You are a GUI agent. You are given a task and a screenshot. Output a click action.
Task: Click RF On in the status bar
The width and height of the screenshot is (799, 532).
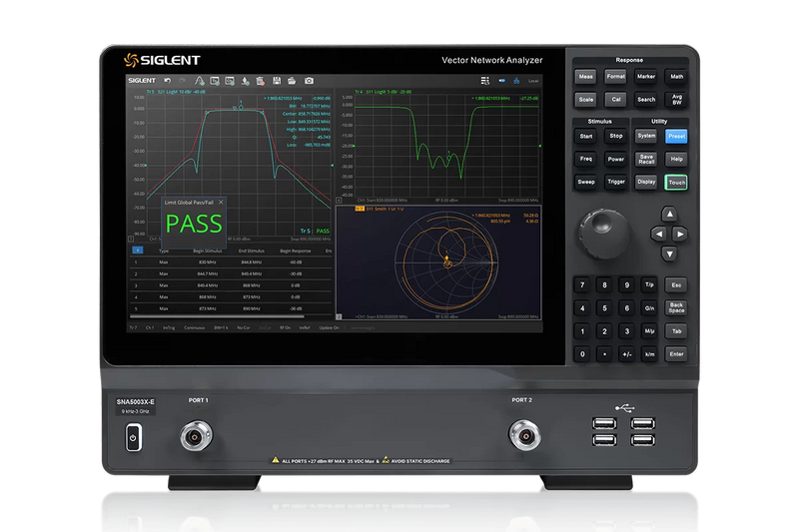point(285,327)
